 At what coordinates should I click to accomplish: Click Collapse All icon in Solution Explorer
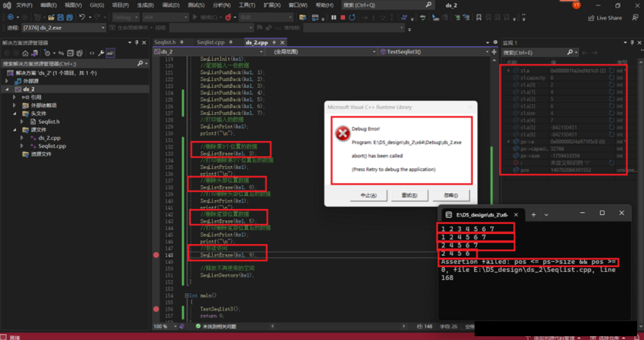(70, 53)
